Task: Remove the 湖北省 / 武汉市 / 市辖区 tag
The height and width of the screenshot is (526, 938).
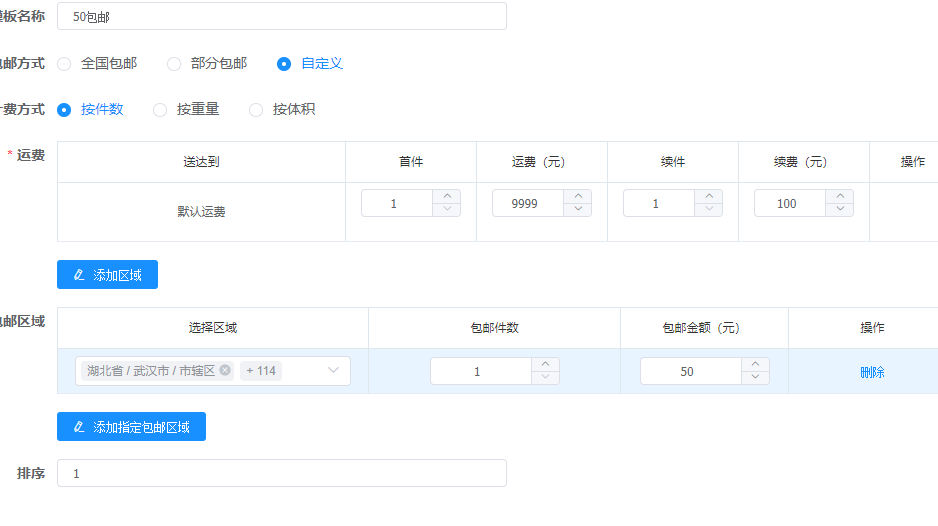Action: [225, 370]
